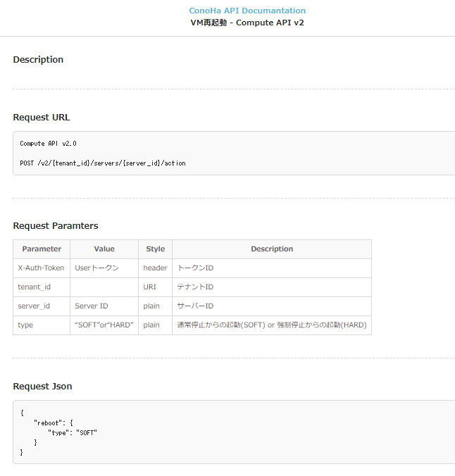Click the Userトークン value cell
This screenshot has height=476, width=455.
97,268
